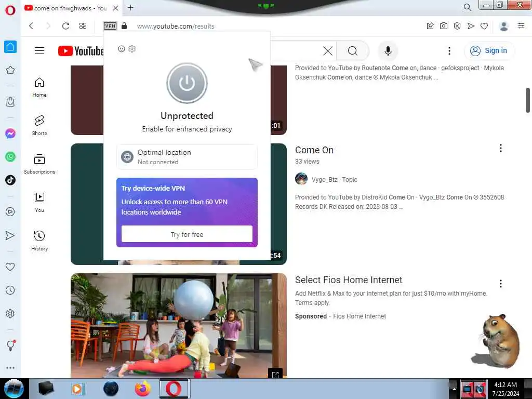Open sidebar bookmarks star icon

pyautogui.click(x=10, y=70)
